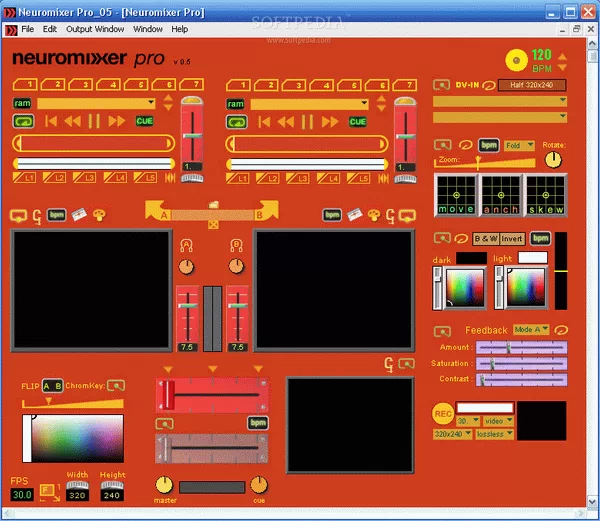Fast forward the right deck clip
The image size is (600, 521).
click(x=330, y=122)
